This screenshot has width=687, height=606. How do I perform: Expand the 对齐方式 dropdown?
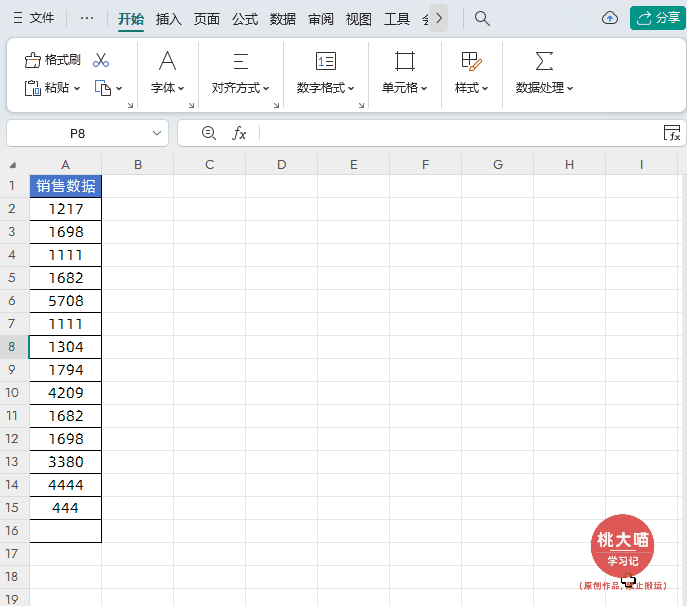coord(240,88)
